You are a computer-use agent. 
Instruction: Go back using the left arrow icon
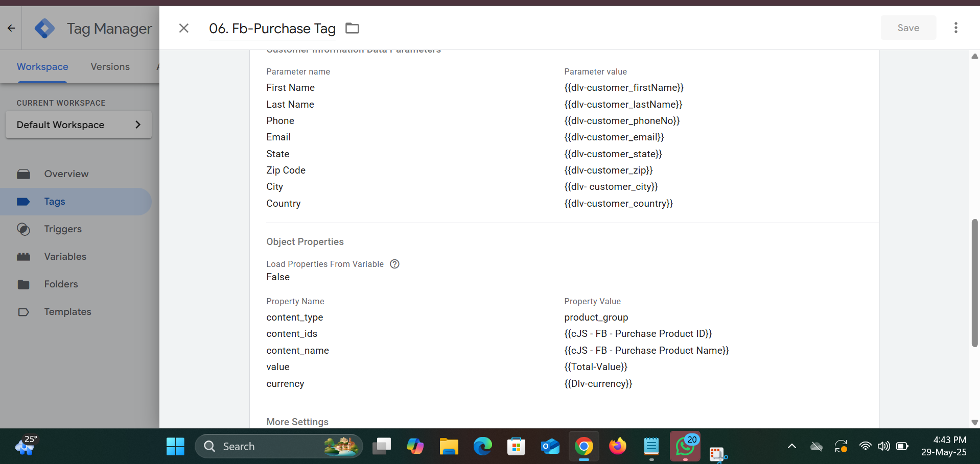pos(11,28)
